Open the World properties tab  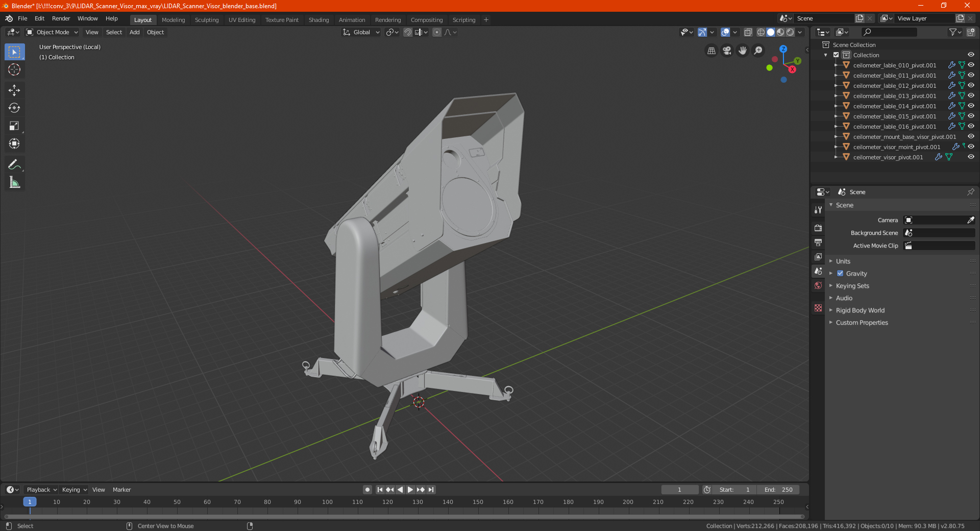[x=818, y=285]
